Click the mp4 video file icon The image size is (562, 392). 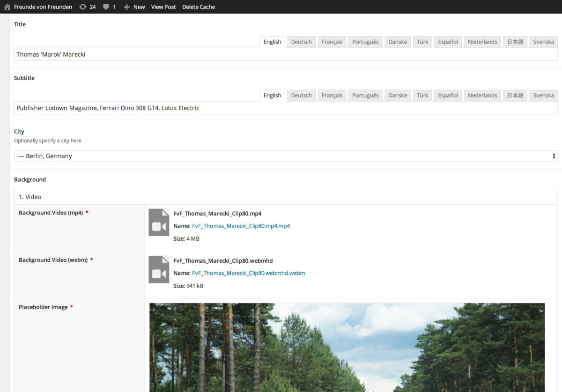pyautogui.click(x=159, y=222)
